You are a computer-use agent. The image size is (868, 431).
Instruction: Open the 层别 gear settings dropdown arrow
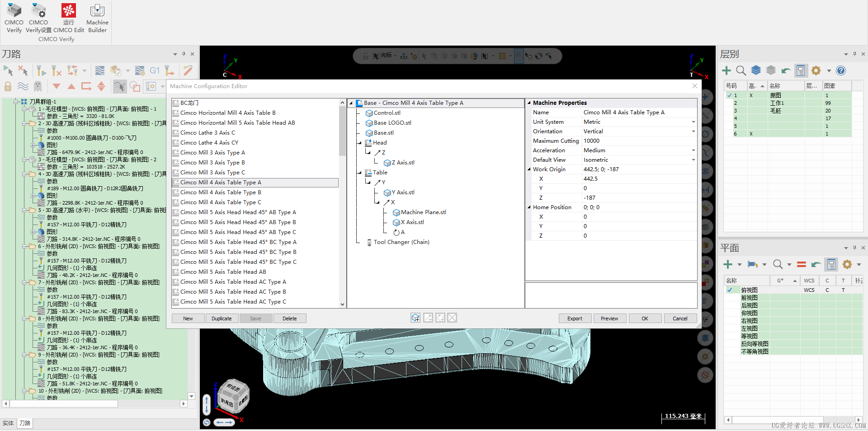(829, 70)
